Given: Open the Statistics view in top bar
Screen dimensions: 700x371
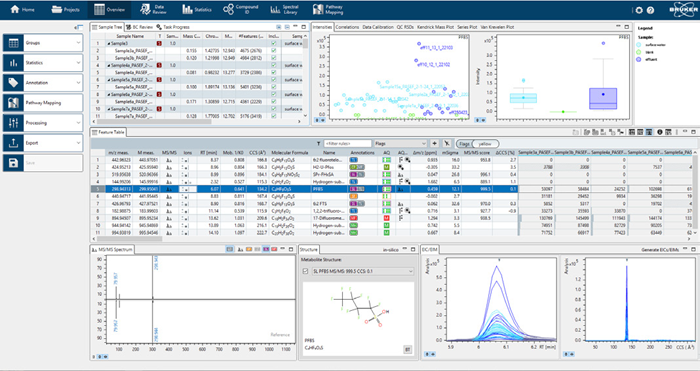Looking at the screenshot, I should (197, 9).
